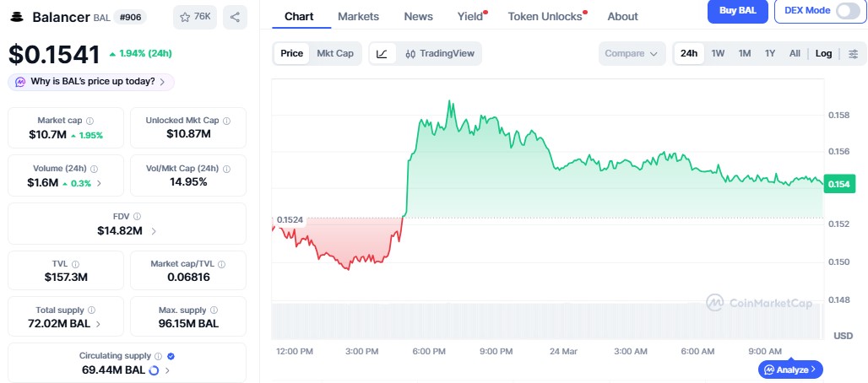Click the 96.15M BAL max supply value

tap(188, 324)
